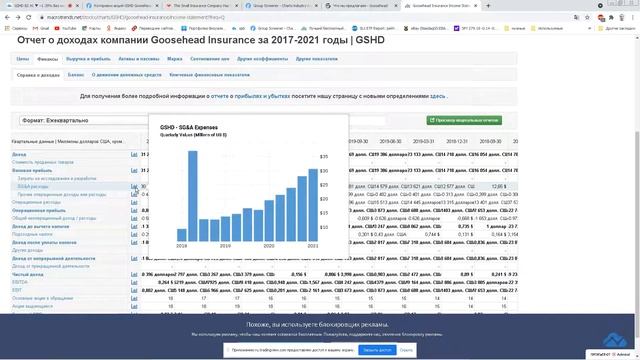Follow the 'отчете' link in info banner
This screenshot has height=360, width=640.
tap(220, 96)
